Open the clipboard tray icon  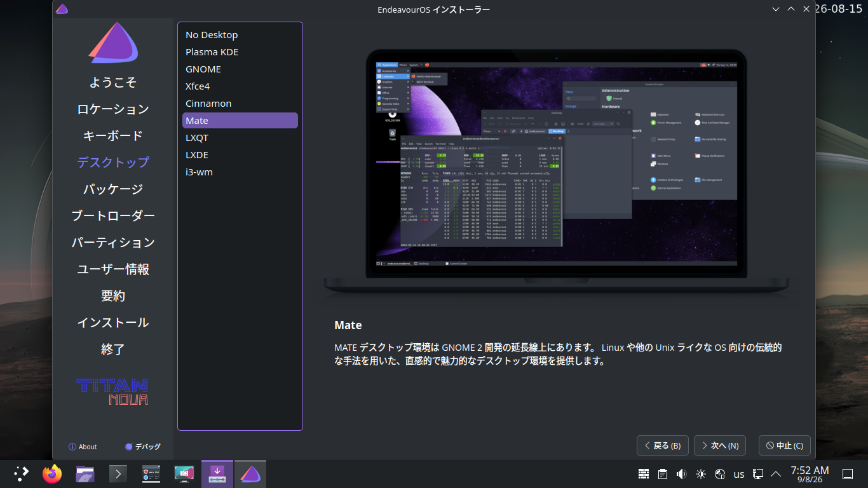click(x=663, y=474)
